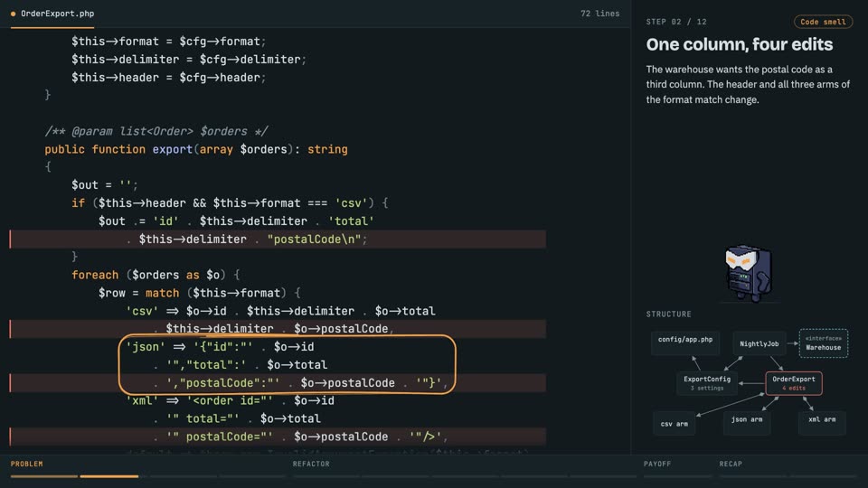The width and height of the screenshot is (868, 488).
Task: Select the config/app.php node in diagram
Action: click(x=685, y=343)
